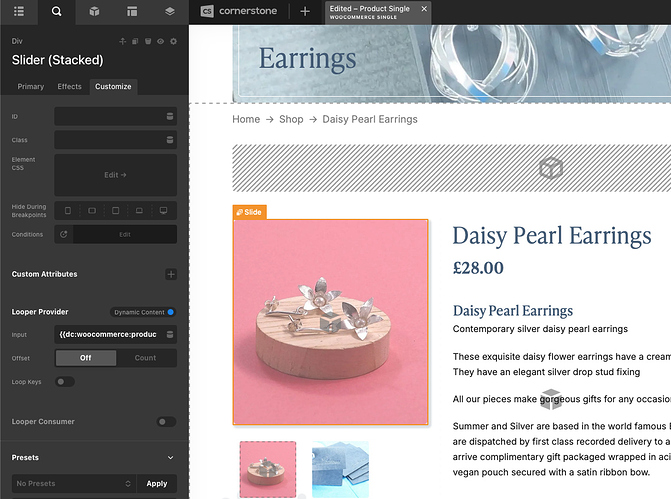Switch to the Primary tab
The image size is (671, 499).
pos(31,87)
